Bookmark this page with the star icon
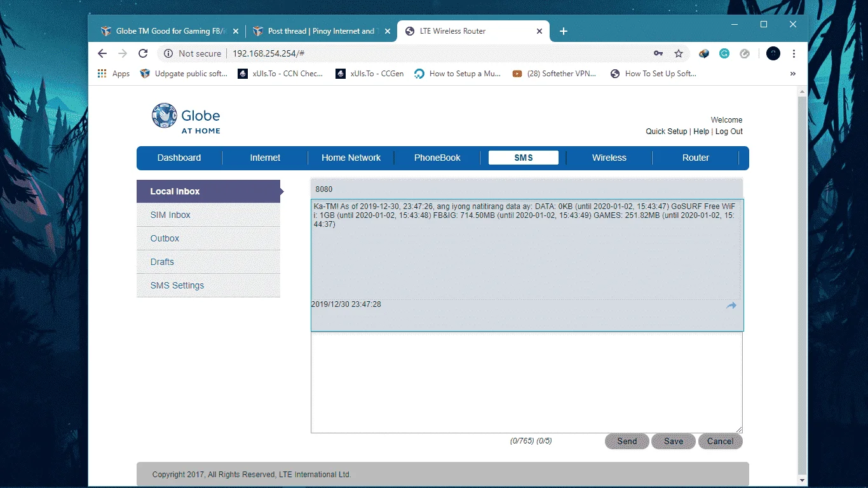 (x=678, y=53)
